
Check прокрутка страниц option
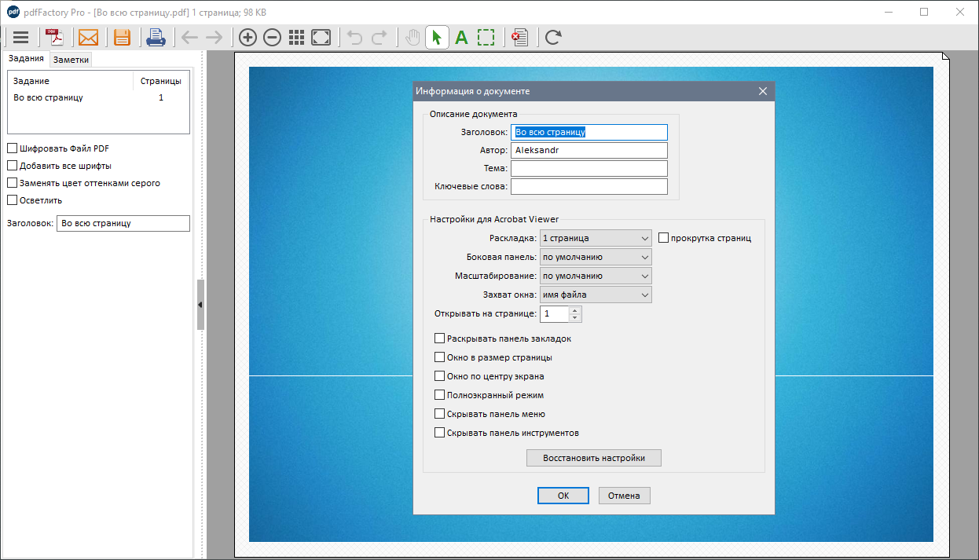pyautogui.click(x=663, y=237)
